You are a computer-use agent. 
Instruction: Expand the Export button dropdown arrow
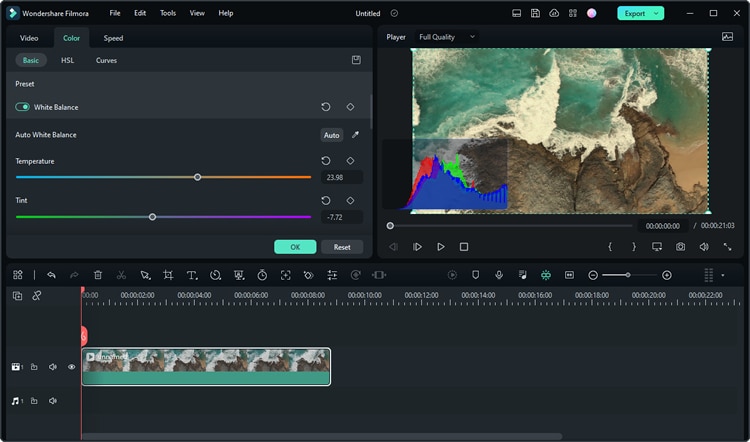[656, 13]
